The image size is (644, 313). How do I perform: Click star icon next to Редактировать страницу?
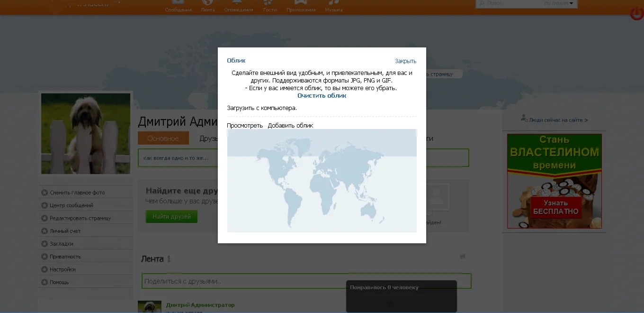45,218
